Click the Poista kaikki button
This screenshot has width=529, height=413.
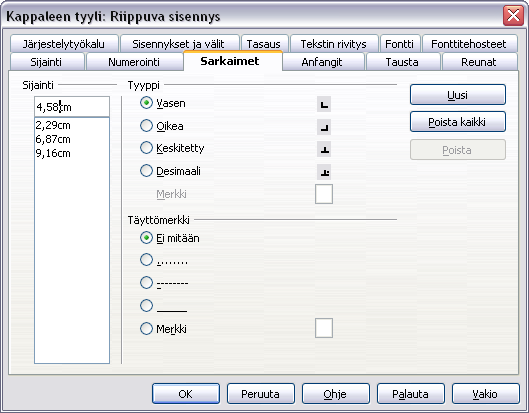tap(458, 122)
